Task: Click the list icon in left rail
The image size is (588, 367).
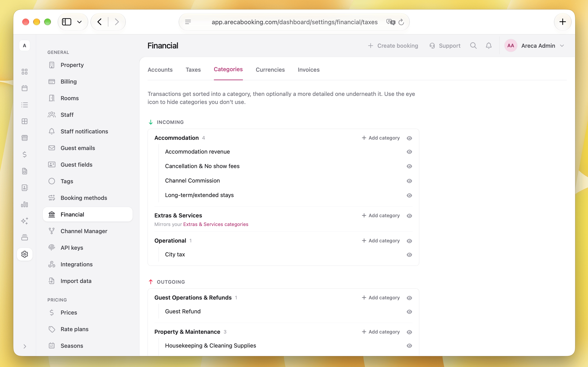Action: 24,105
